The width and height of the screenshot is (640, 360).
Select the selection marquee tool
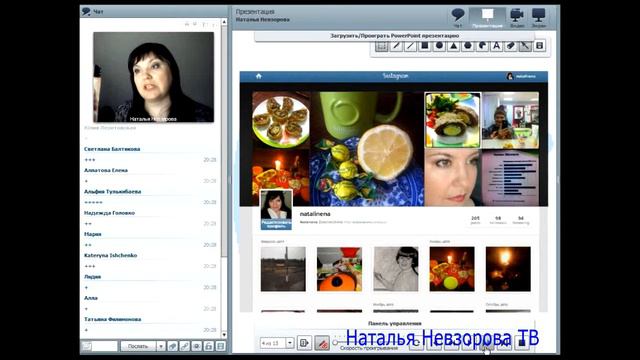pos(382,46)
